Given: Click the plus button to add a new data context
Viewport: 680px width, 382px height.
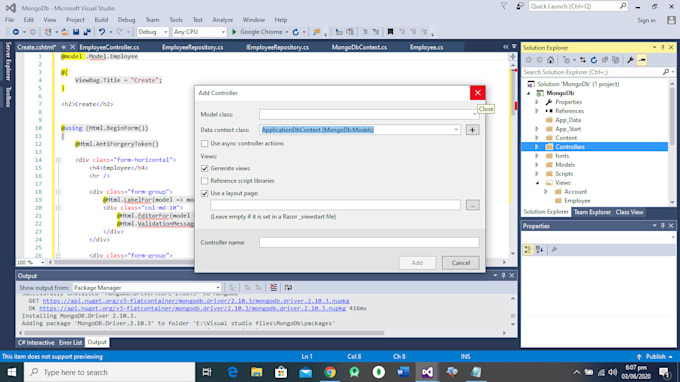Looking at the screenshot, I should point(472,130).
